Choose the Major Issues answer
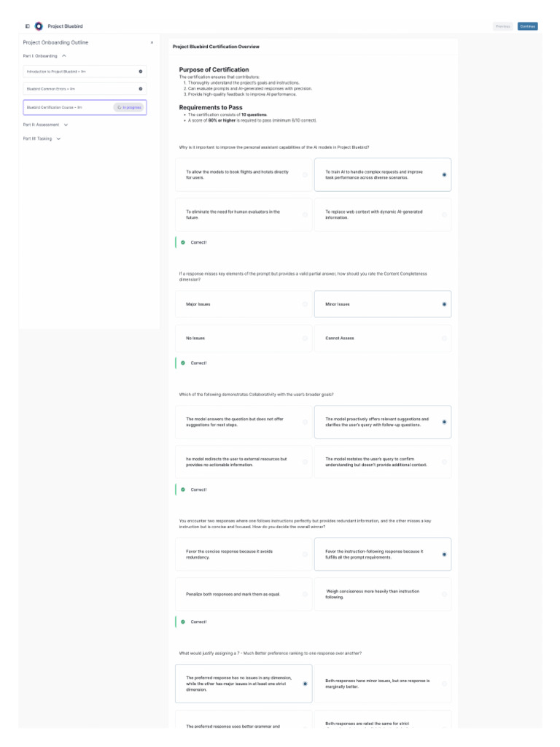This screenshot has height=747, width=560. click(x=244, y=304)
